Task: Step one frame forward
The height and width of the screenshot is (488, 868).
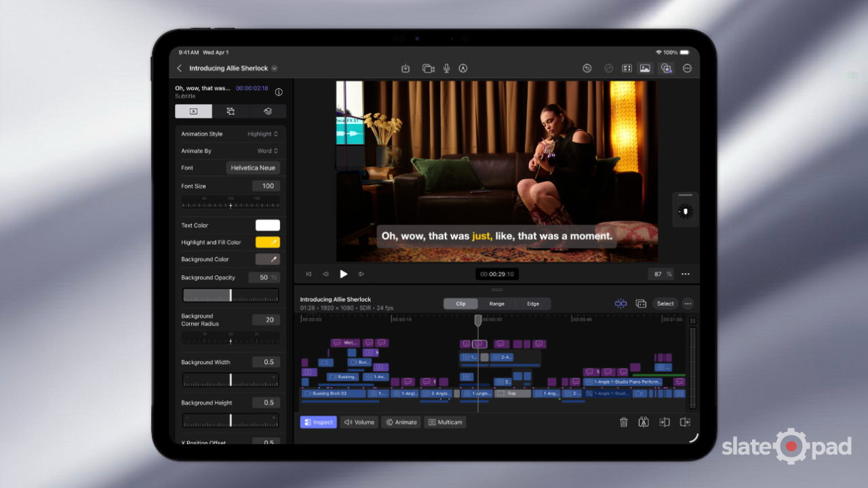Action: pos(361,274)
